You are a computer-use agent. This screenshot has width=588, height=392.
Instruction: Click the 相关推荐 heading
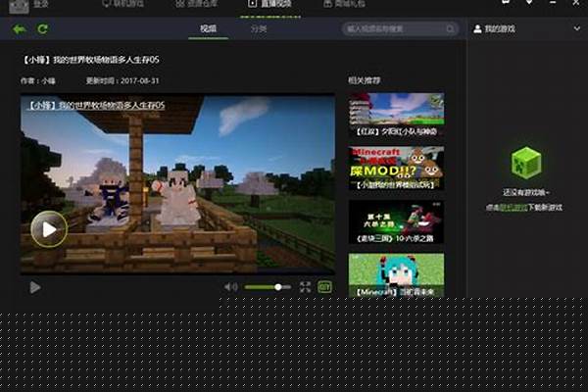(365, 80)
